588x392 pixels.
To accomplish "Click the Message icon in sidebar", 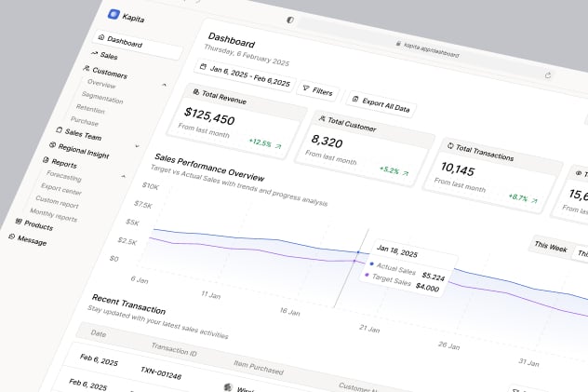I will tap(12, 237).
